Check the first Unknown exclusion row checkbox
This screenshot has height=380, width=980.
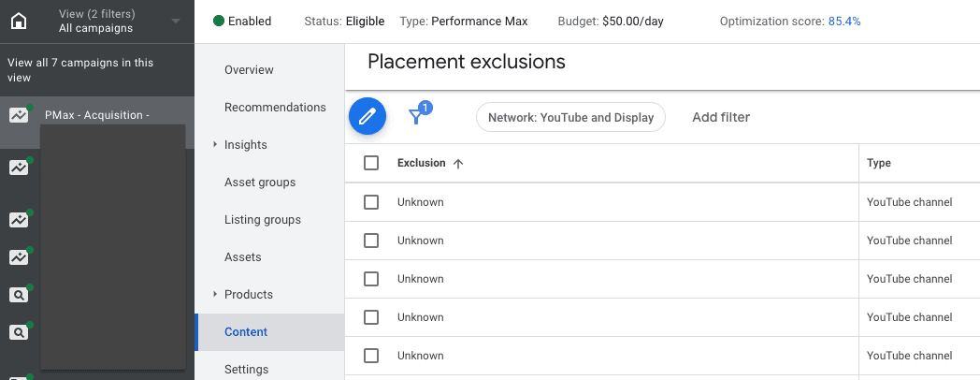click(x=371, y=202)
